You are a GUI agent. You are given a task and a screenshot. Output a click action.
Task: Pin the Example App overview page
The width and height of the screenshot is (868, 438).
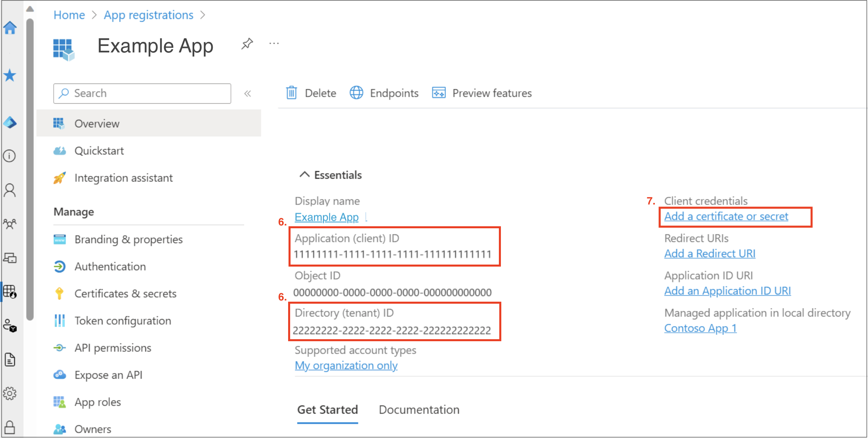(x=247, y=44)
